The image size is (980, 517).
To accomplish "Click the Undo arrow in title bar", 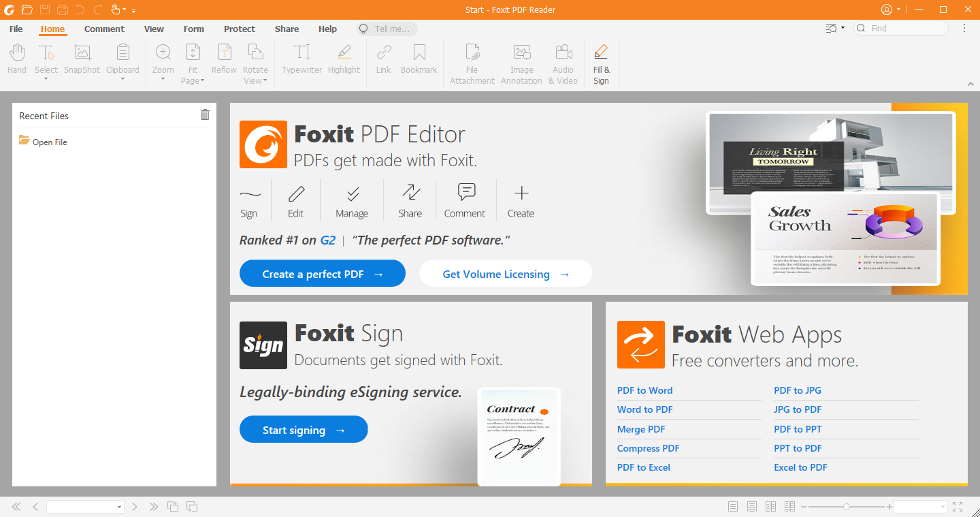I will 80,10.
